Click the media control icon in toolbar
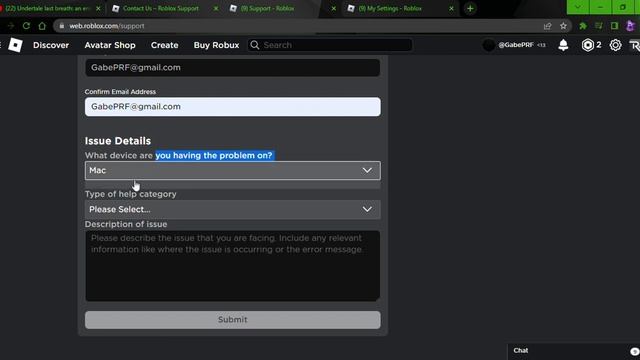640x360 pixels. (599, 26)
